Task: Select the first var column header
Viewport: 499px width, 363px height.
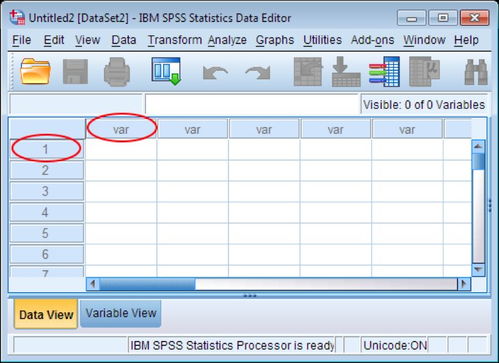Action: click(121, 129)
